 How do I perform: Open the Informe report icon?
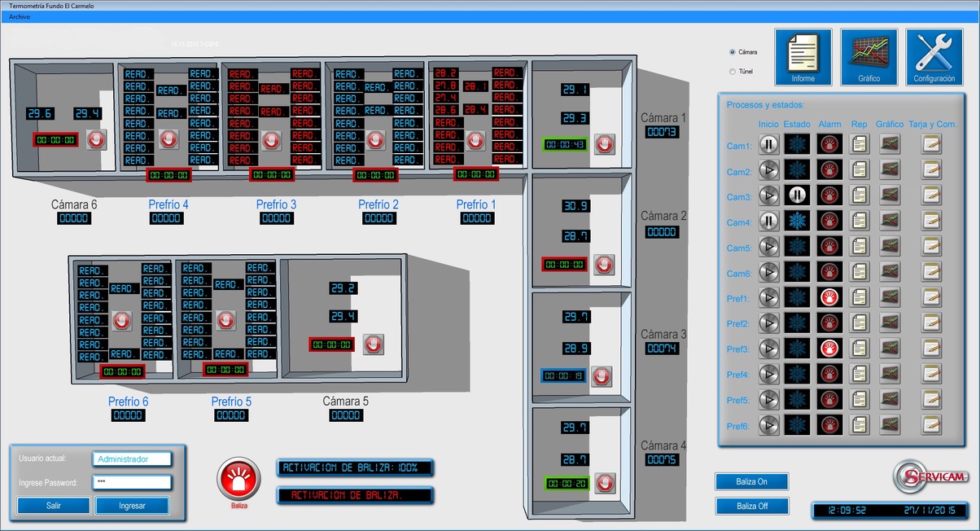pos(803,56)
